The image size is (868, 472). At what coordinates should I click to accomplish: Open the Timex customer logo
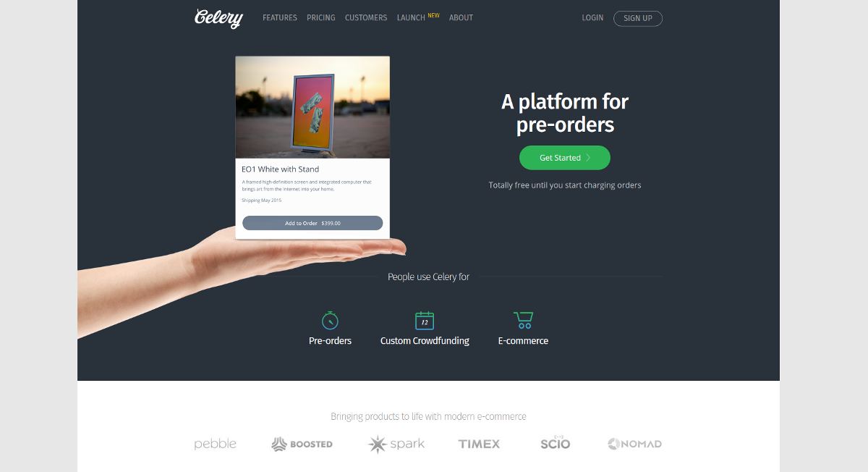click(479, 444)
